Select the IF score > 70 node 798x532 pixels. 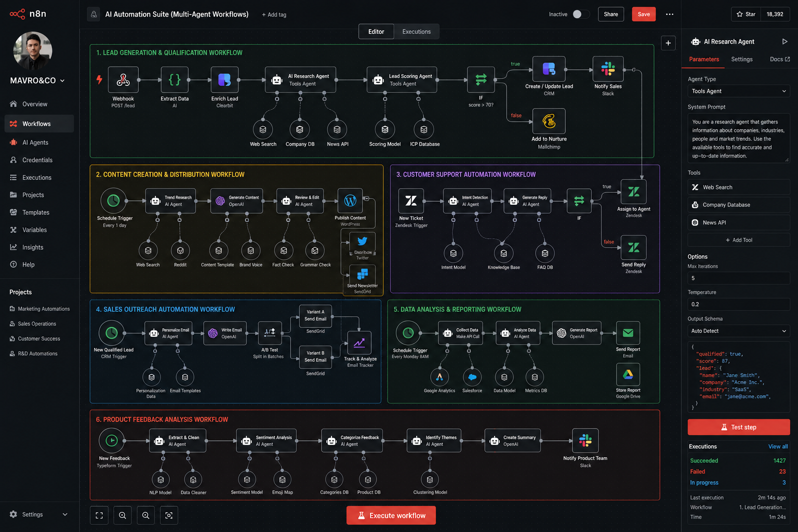coord(481,79)
